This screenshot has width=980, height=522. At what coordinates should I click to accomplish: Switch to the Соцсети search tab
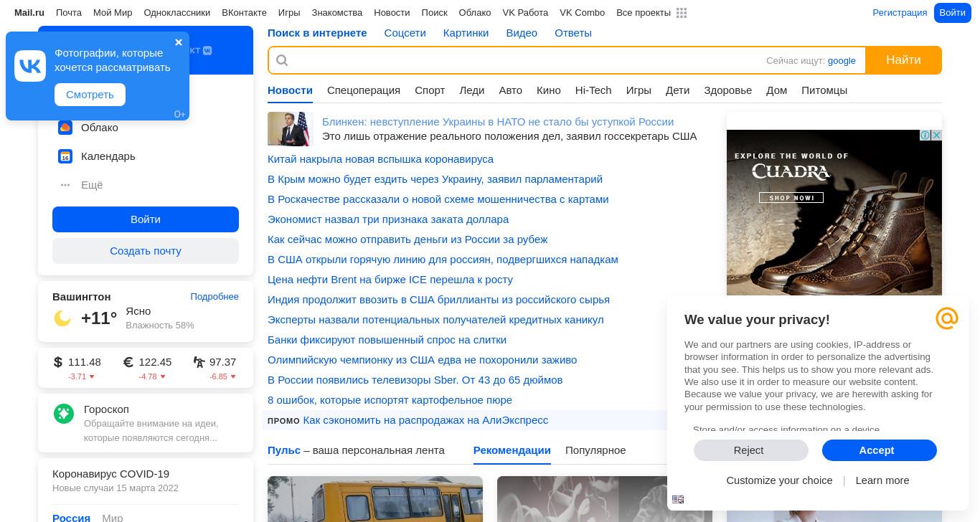pos(405,33)
